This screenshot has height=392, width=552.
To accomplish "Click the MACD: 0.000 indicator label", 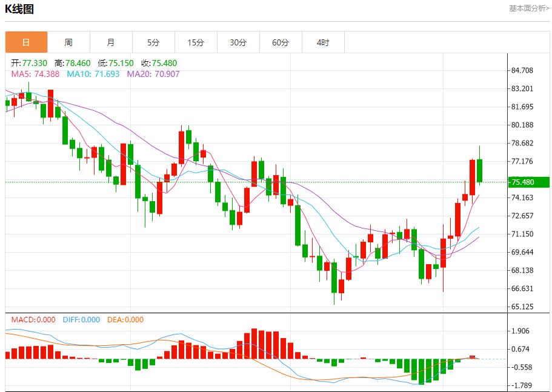I will [x=33, y=320].
